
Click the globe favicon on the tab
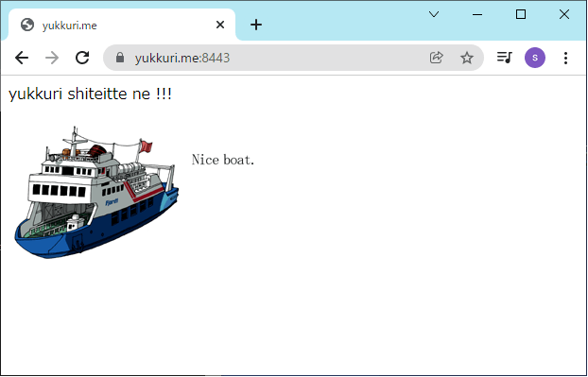coord(27,25)
